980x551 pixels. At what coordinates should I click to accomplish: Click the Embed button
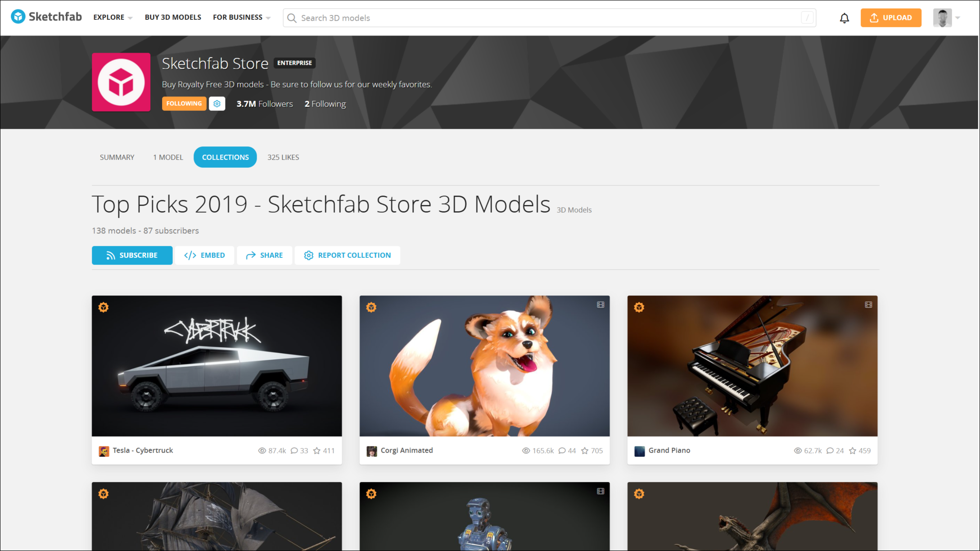tap(204, 255)
